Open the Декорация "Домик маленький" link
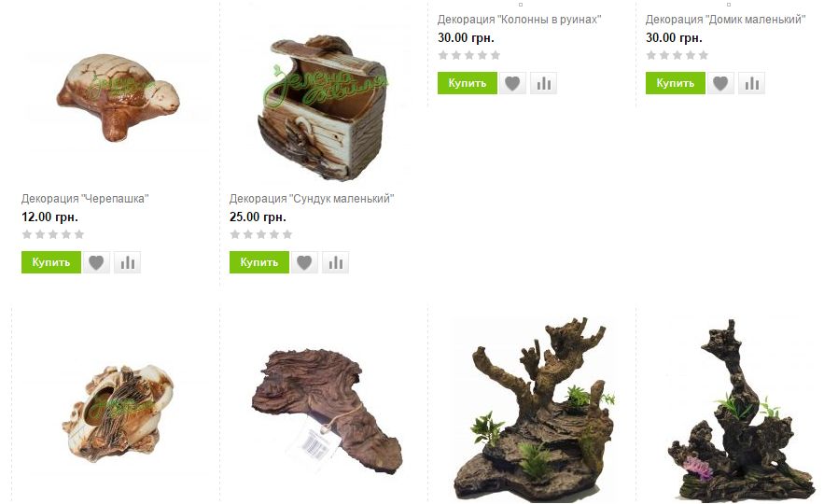 725,20
